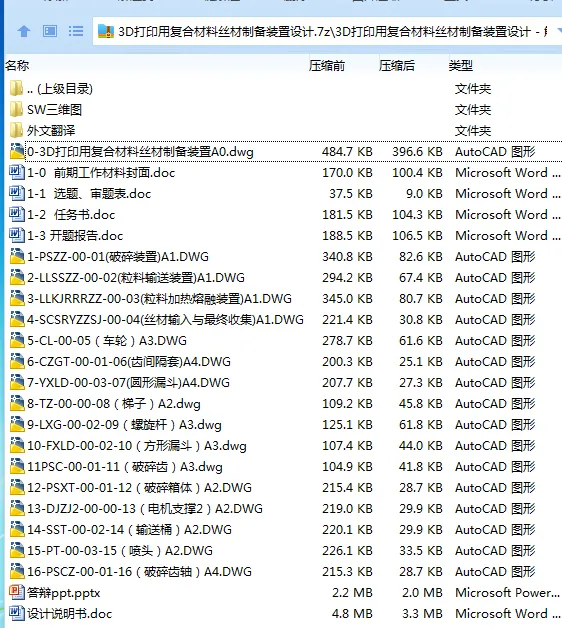Click the Word icon of 1-1 选题、审题表.doc
The image size is (562, 628).
tap(17, 193)
